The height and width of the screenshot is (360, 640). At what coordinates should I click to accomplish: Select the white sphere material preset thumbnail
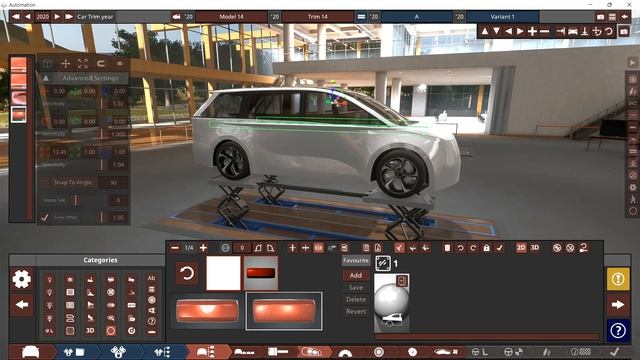click(x=392, y=302)
